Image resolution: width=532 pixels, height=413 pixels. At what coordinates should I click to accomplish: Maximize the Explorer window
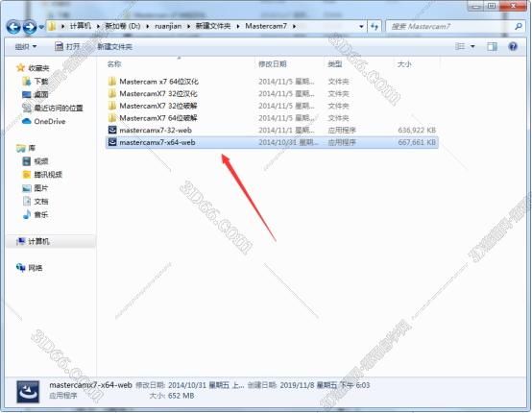492,6
